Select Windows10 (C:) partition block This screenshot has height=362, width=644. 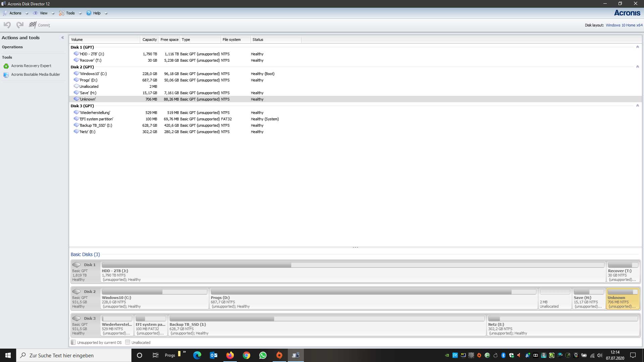click(155, 299)
